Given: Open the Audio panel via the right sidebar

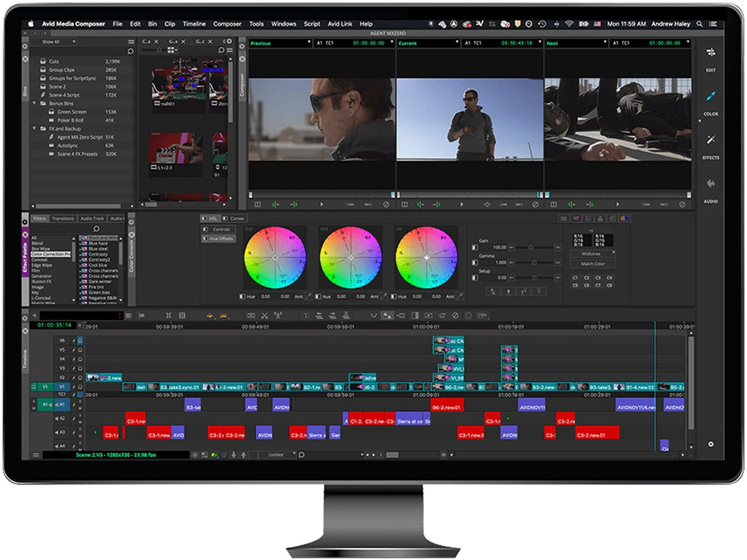Looking at the screenshot, I should [x=711, y=182].
